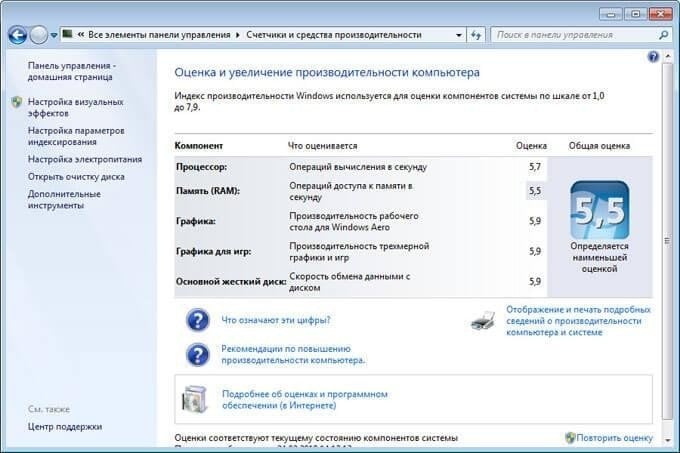Screen dimensions: 680x453
Task: Click the 'Повторить оценку' link
Action: click(x=614, y=438)
